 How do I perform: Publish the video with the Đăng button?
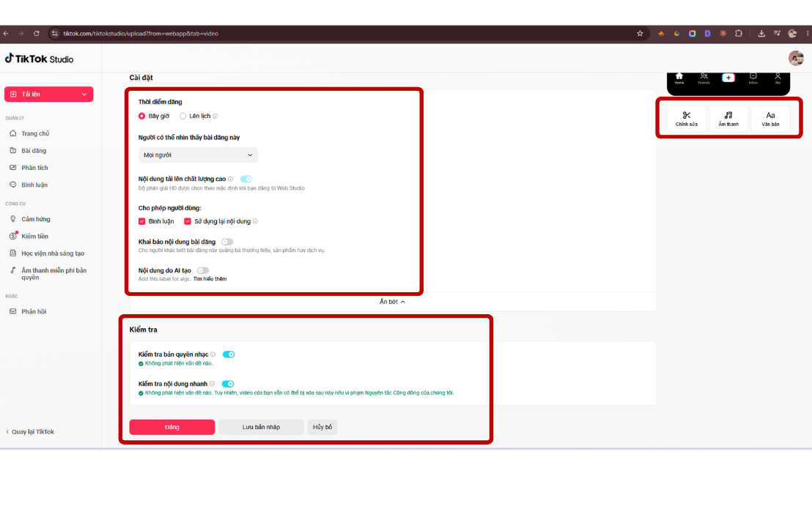click(x=172, y=427)
